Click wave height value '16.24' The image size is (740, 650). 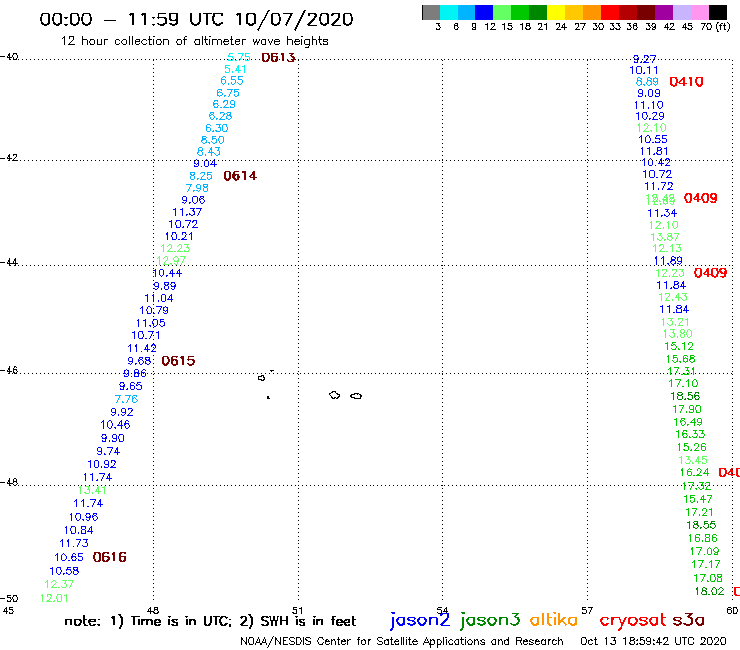pos(694,473)
